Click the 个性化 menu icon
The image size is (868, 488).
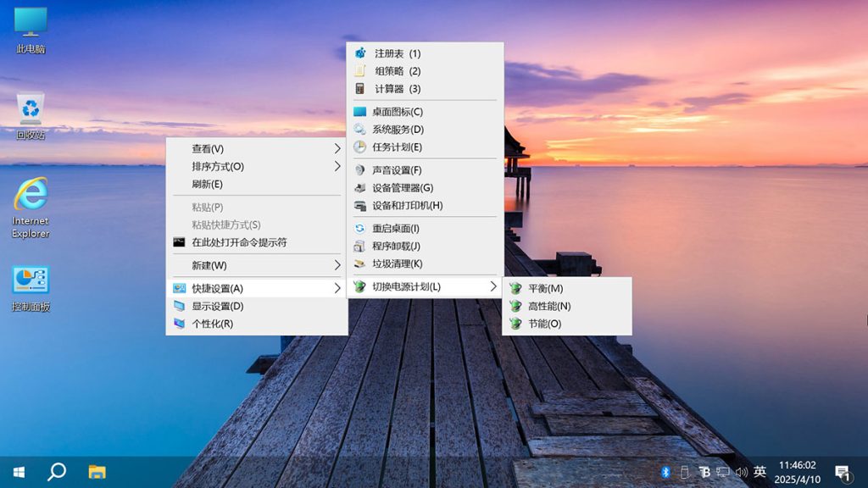tap(179, 324)
